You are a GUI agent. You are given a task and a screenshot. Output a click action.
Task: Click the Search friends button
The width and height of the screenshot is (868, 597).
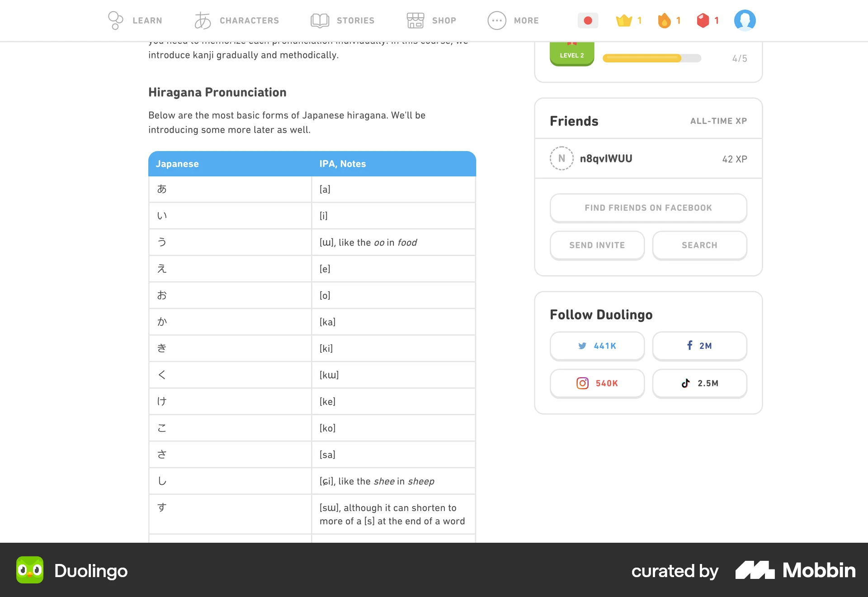(699, 245)
